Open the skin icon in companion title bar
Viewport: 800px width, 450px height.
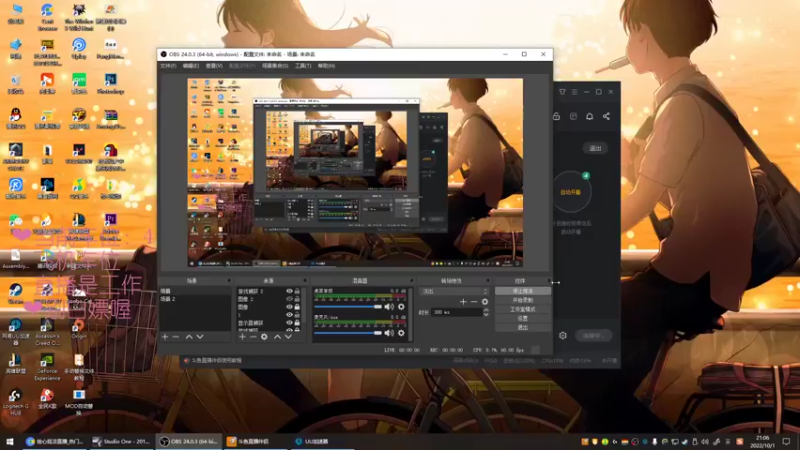(562, 92)
